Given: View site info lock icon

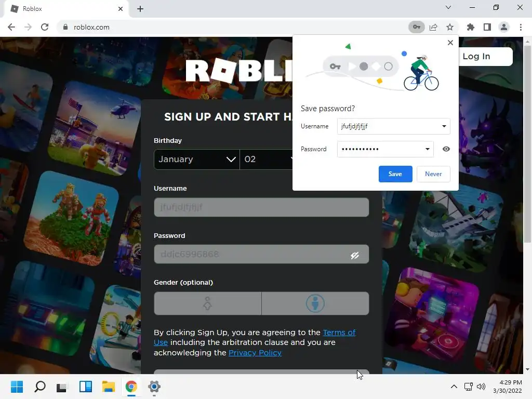Looking at the screenshot, I should (x=65, y=27).
